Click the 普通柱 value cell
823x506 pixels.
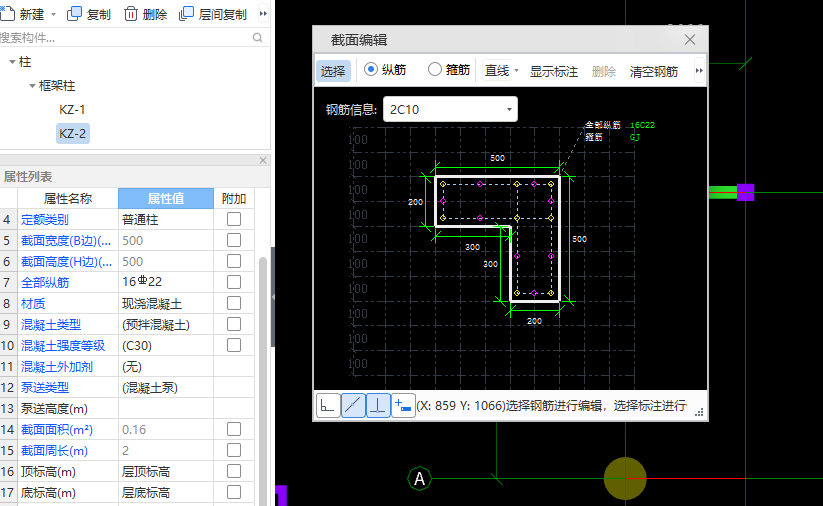pyautogui.click(x=166, y=219)
